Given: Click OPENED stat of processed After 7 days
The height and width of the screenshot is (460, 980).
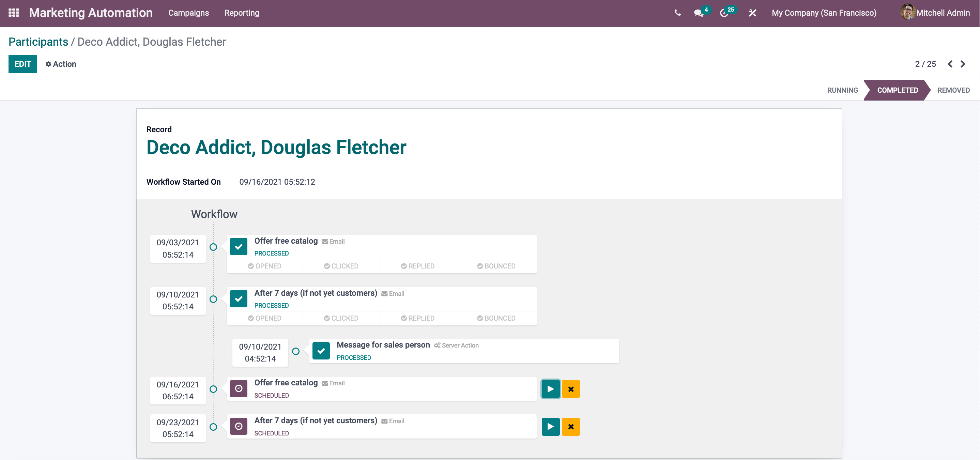Looking at the screenshot, I should (265, 318).
